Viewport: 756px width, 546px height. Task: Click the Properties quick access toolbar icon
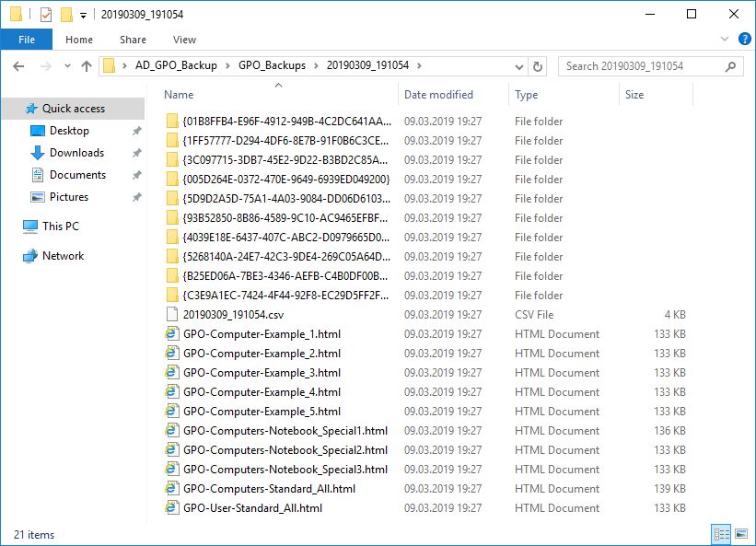coord(46,15)
